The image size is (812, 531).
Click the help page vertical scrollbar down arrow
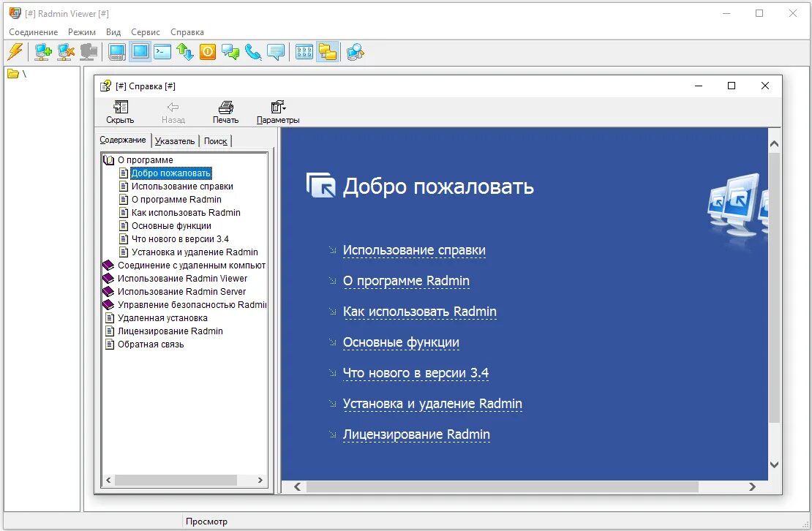tap(774, 464)
